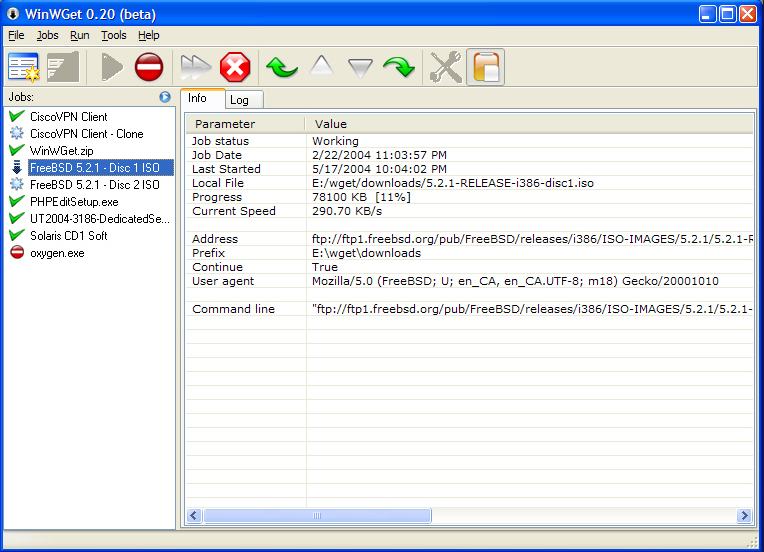Click the Start All double-arrow icon

[x=195, y=67]
